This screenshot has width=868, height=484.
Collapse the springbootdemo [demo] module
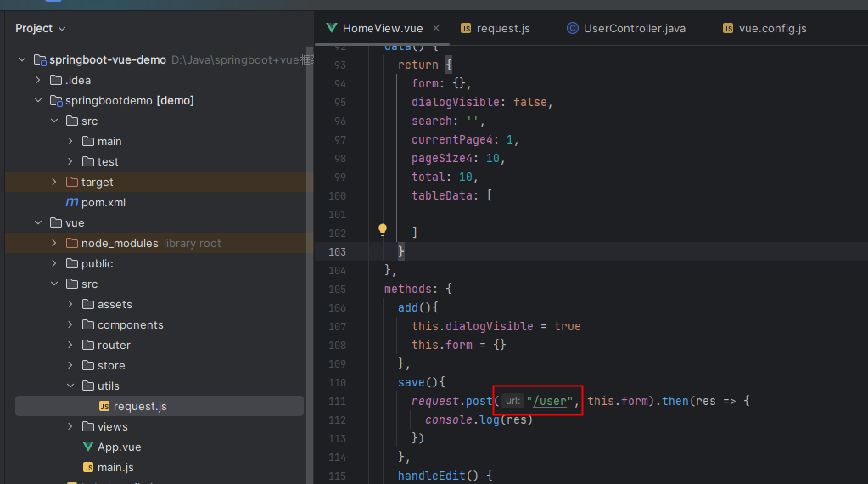[38, 100]
